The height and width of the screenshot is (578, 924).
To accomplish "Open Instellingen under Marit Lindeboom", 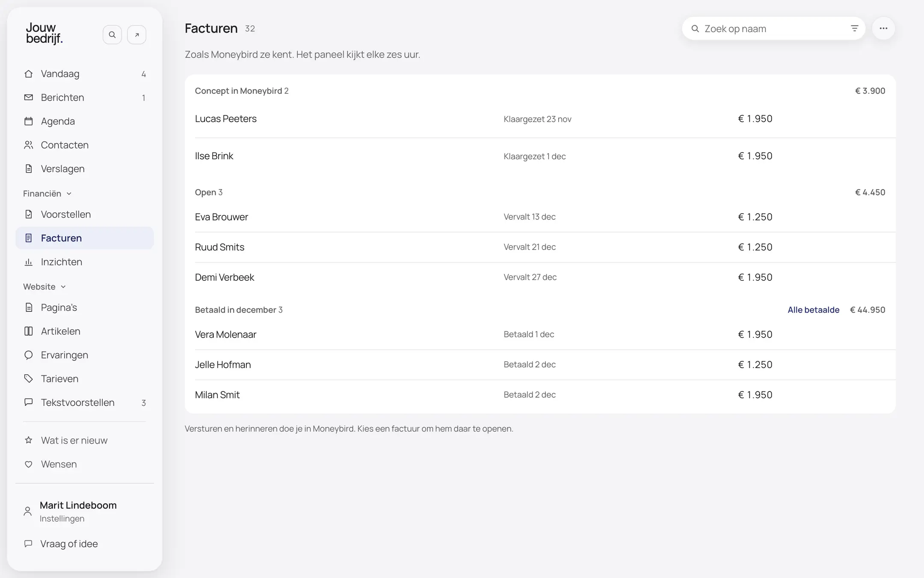I will 62,518.
